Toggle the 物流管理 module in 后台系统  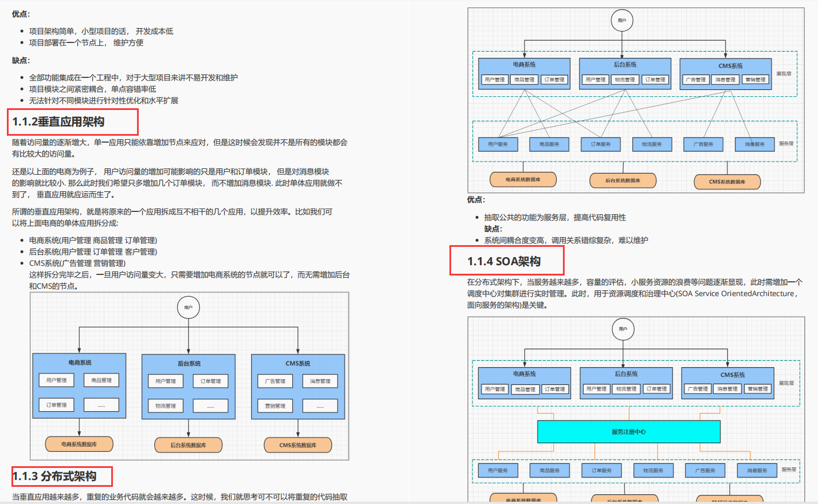pyautogui.click(x=165, y=405)
